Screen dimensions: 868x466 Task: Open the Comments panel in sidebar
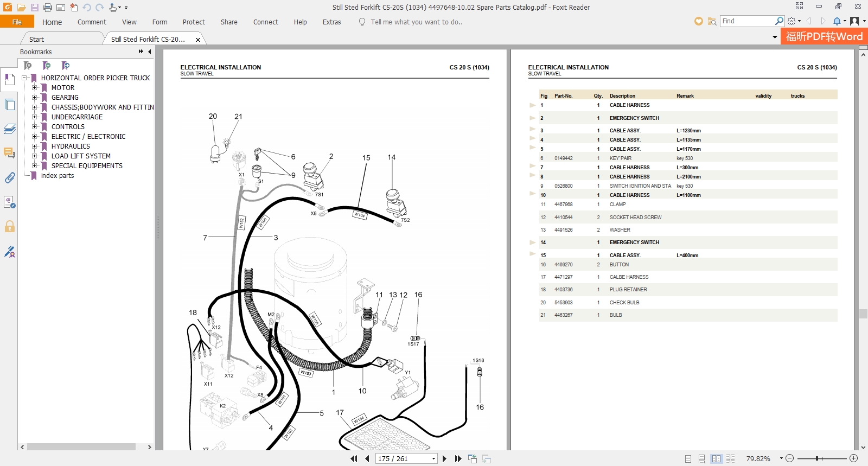[x=10, y=153]
